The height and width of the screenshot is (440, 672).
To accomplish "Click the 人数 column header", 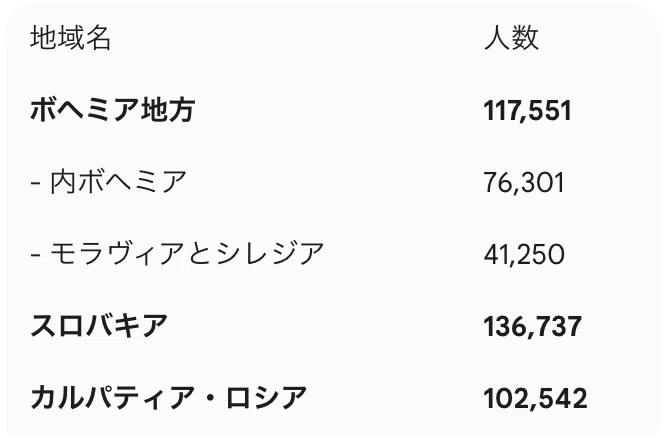I will pos(511,38).
